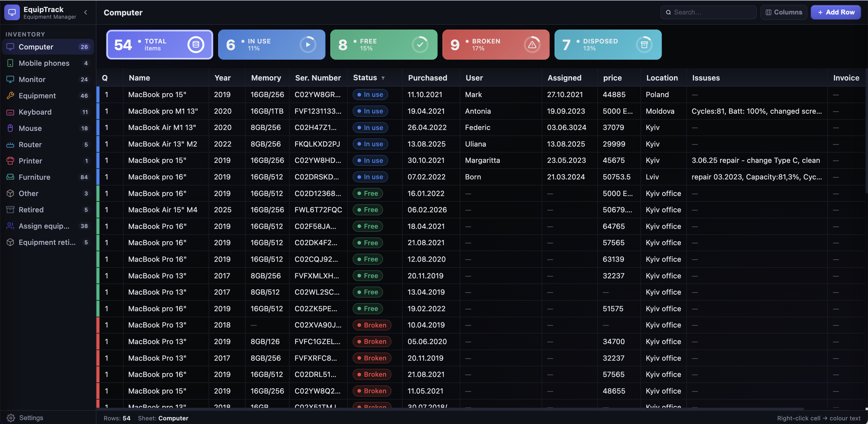Click the Equipment retired cube icon
Viewport: 868px width, 424px height.
click(x=11, y=242)
